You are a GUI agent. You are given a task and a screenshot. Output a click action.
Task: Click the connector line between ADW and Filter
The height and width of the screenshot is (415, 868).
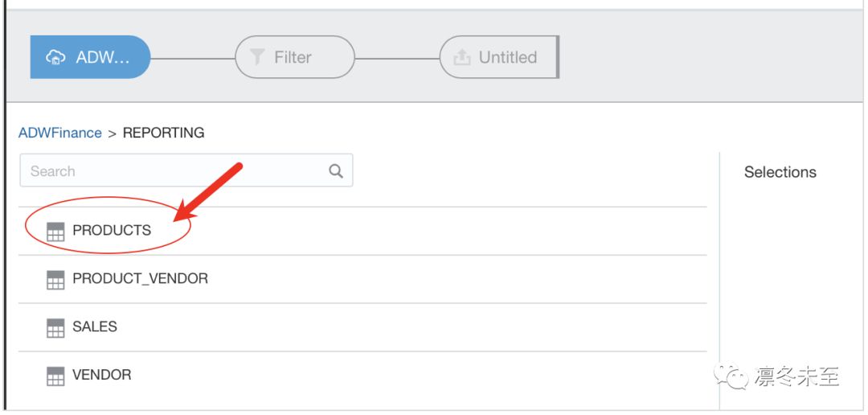point(193,58)
